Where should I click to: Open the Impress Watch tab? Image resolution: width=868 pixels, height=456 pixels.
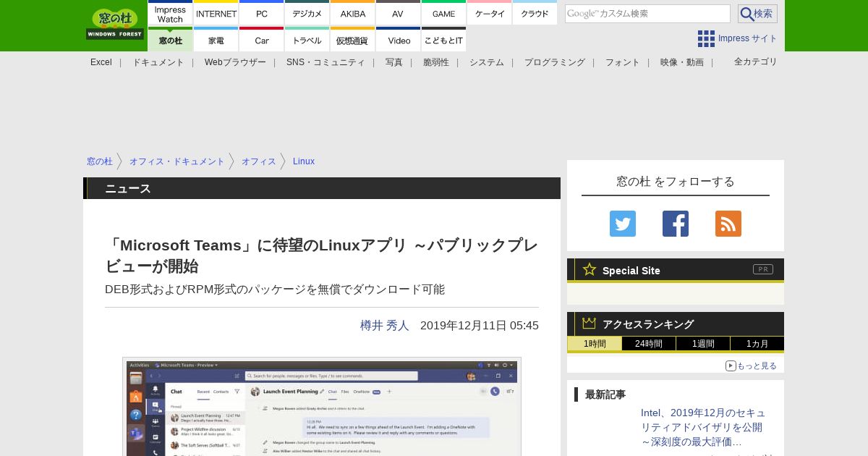[x=170, y=13]
